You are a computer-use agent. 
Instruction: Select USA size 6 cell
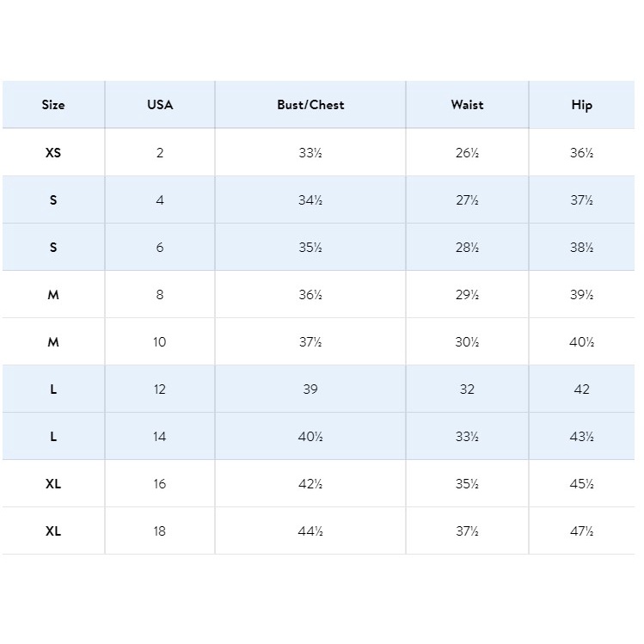coord(160,248)
